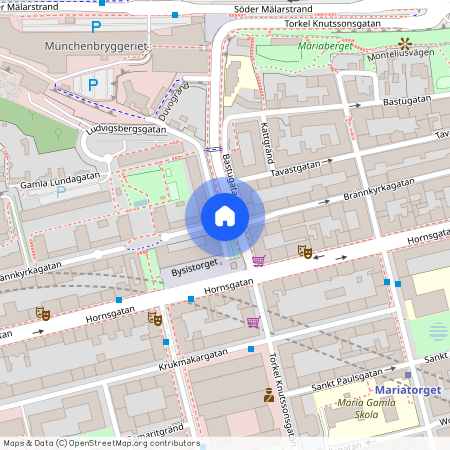This screenshot has width=450, height=450.
Task: Click the striped blue fountain icon in park
Action: [x=438, y=331]
